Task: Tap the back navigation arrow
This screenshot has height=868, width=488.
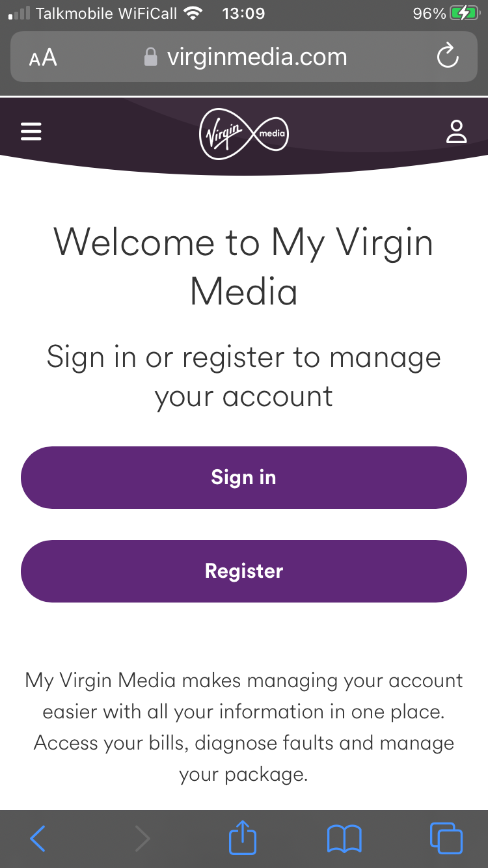Action: (38, 838)
